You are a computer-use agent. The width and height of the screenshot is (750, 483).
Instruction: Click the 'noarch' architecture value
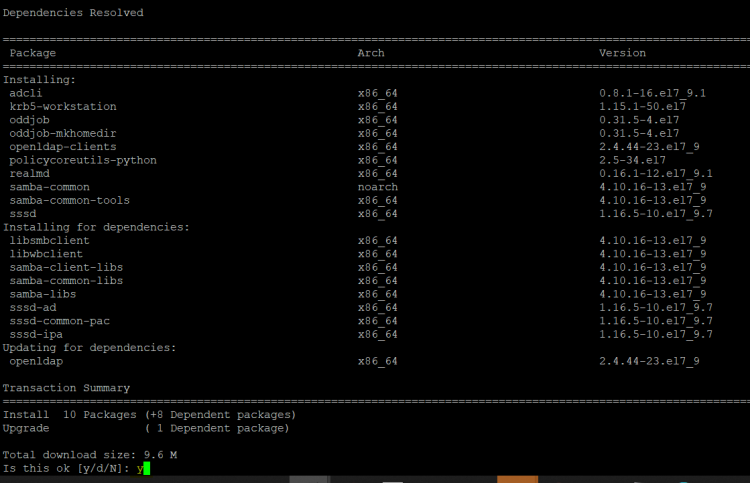[x=377, y=187]
